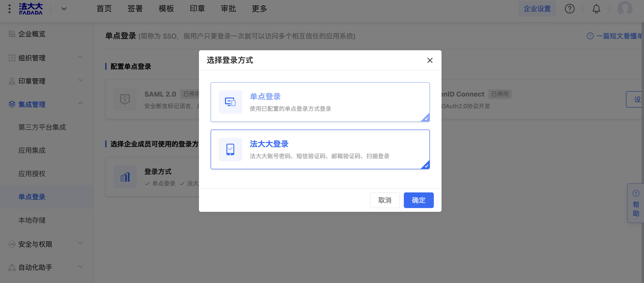
Task: Open the notifications bell
Action: (x=596, y=9)
